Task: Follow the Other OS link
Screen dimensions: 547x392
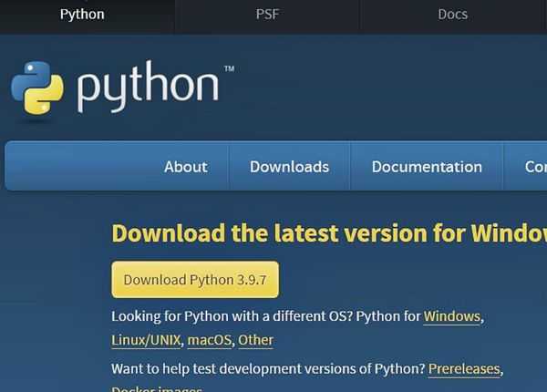Action: [x=255, y=340]
